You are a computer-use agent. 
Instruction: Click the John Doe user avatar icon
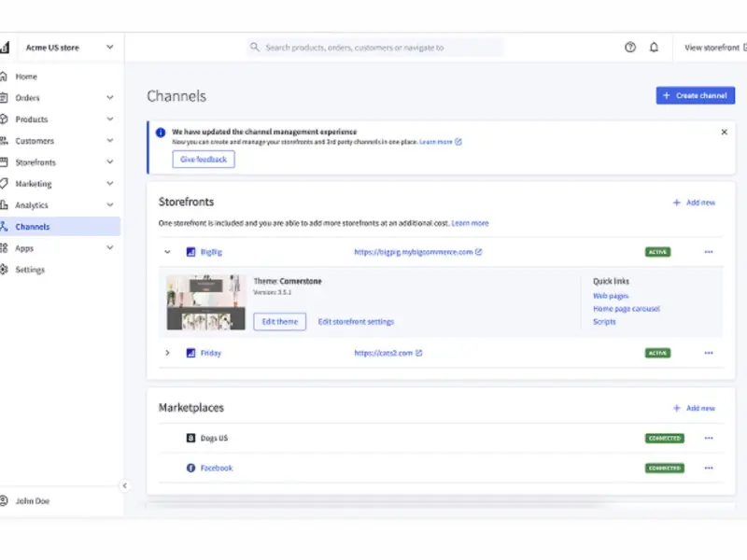click(4, 501)
